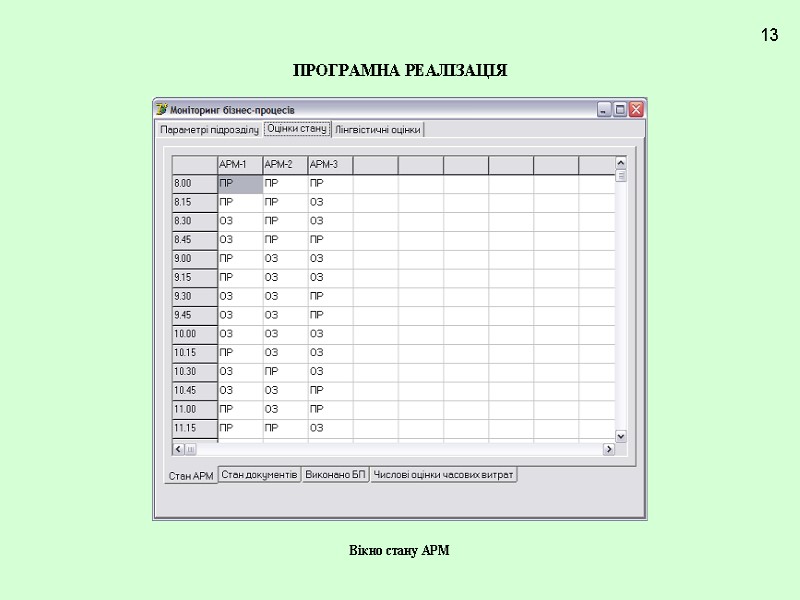Select the Оцінки стану tab
800x600 pixels.
pyautogui.click(x=297, y=129)
